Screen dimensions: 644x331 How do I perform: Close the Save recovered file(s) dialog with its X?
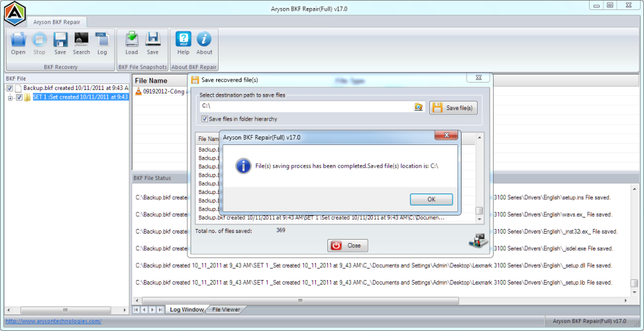click(478, 77)
